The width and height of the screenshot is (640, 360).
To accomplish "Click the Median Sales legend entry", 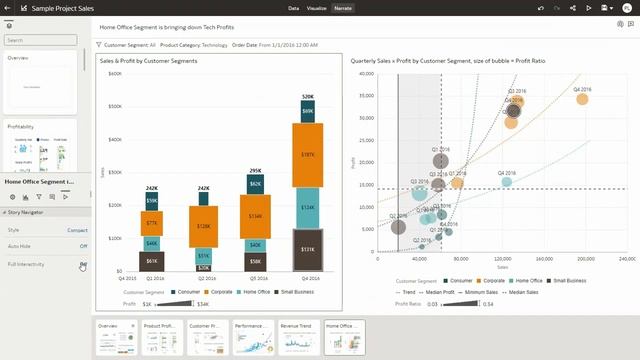I will [x=520, y=292].
